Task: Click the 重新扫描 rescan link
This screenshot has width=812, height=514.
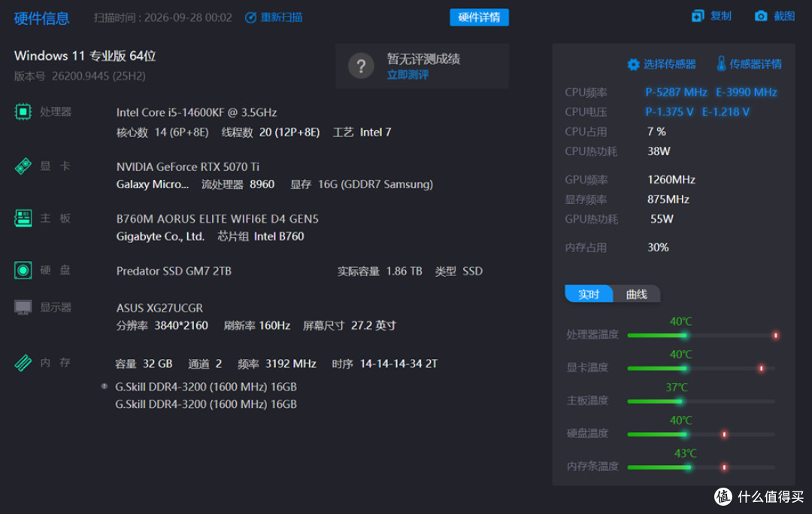Action: coord(281,17)
